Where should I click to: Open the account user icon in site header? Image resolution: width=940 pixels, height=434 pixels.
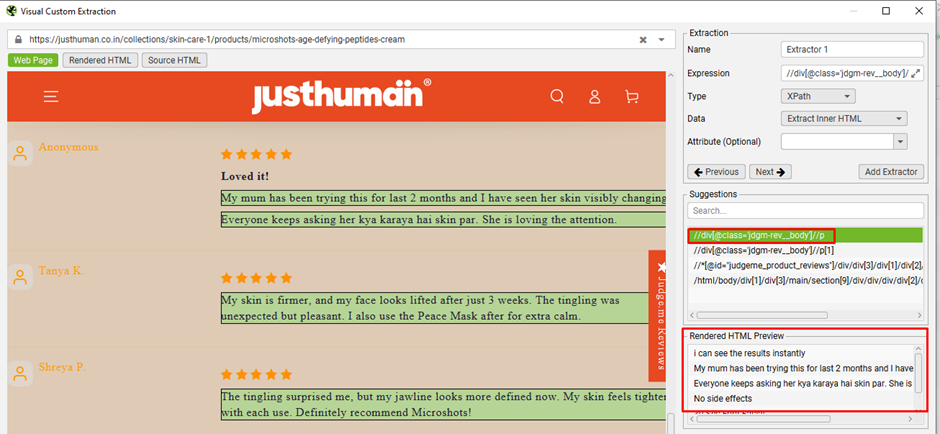pyautogui.click(x=594, y=97)
